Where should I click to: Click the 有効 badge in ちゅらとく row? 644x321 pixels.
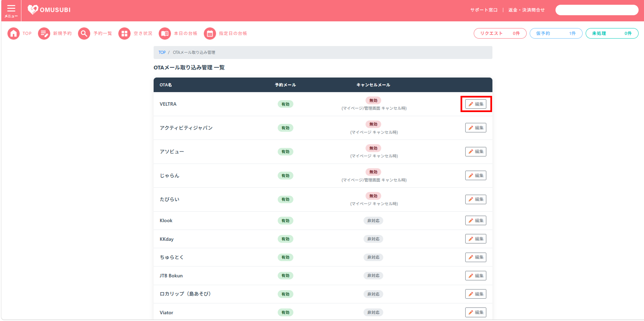pyautogui.click(x=286, y=257)
